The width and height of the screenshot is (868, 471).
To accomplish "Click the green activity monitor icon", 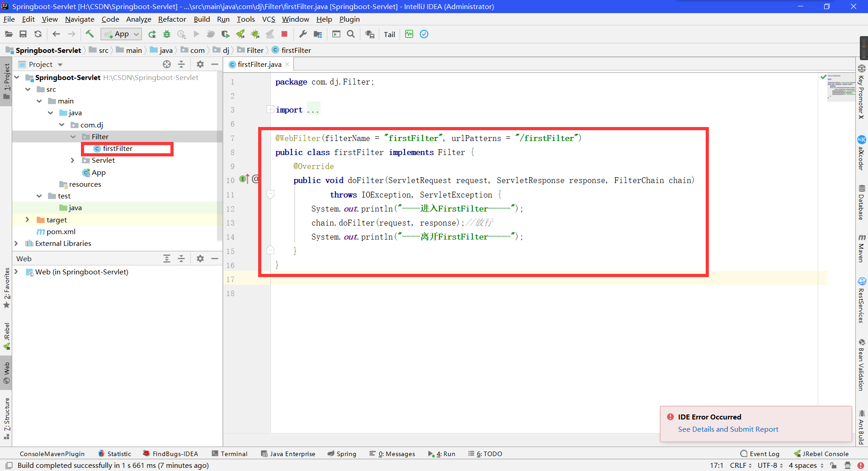I will (x=409, y=34).
